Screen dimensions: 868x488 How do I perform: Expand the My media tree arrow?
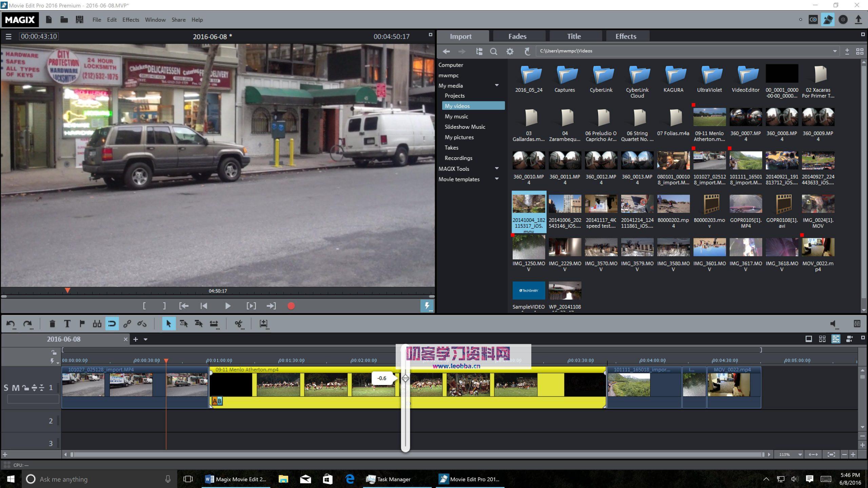point(497,85)
